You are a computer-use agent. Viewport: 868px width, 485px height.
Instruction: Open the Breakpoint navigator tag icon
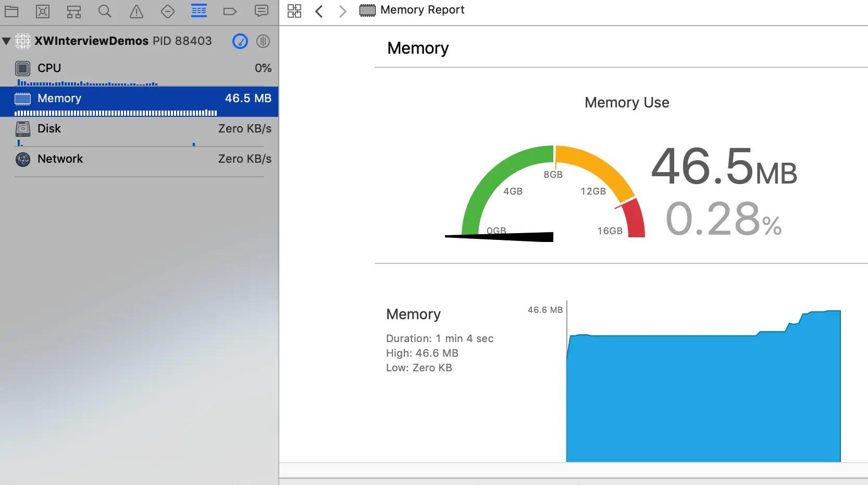click(230, 11)
